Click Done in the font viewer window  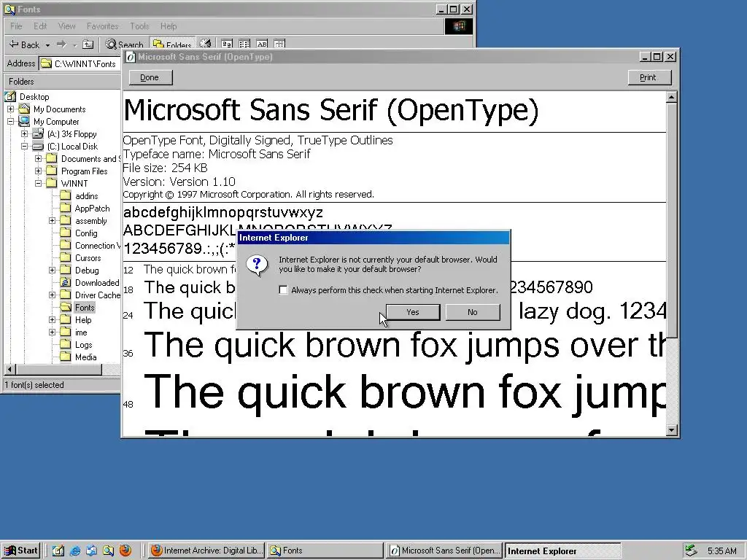click(x=150, y=77)
